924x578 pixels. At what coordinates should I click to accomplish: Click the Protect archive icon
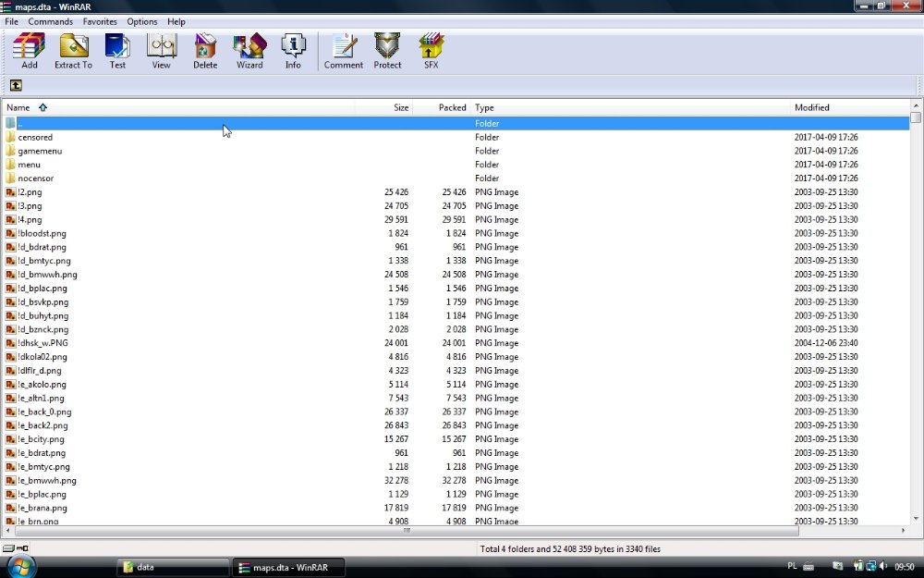(x=387, y=51)
